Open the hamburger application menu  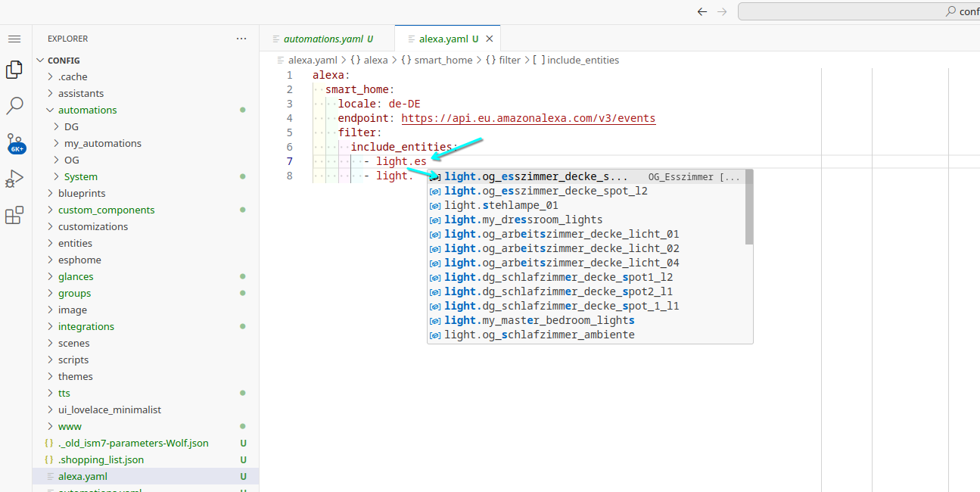pyautogui.click(x=14, y=39)
